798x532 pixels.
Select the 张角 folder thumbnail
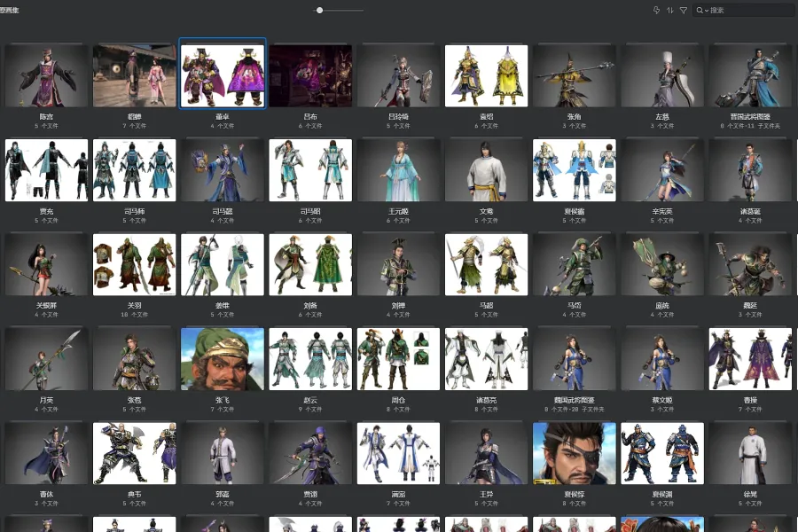[575, 76]
